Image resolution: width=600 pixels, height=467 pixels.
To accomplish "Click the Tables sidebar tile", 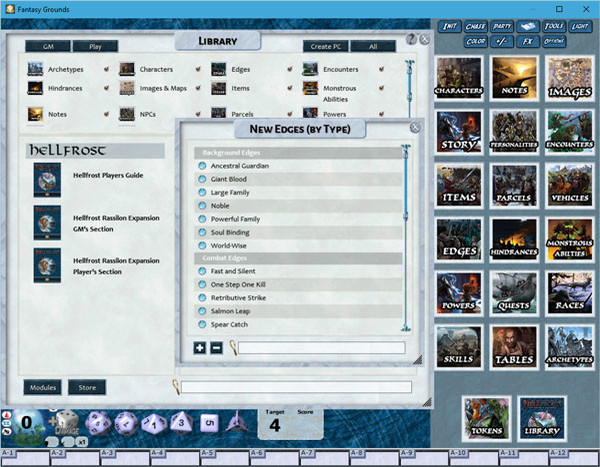I will click(514, 347).
